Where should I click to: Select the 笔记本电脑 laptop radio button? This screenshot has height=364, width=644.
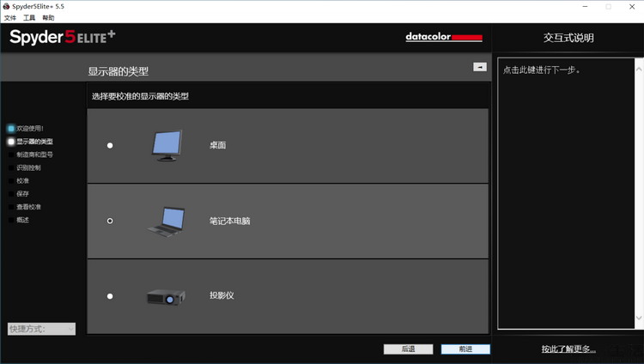[110, 221]
